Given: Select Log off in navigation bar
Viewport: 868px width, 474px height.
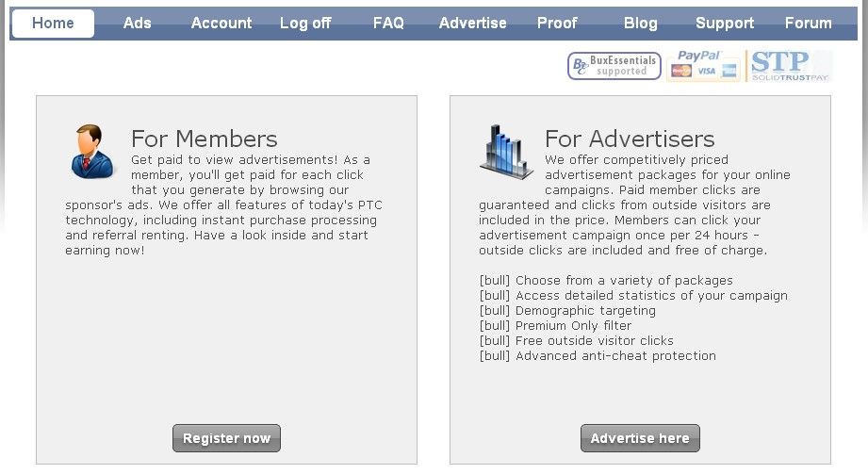Looking at the screenshot, I should (305, 24).
